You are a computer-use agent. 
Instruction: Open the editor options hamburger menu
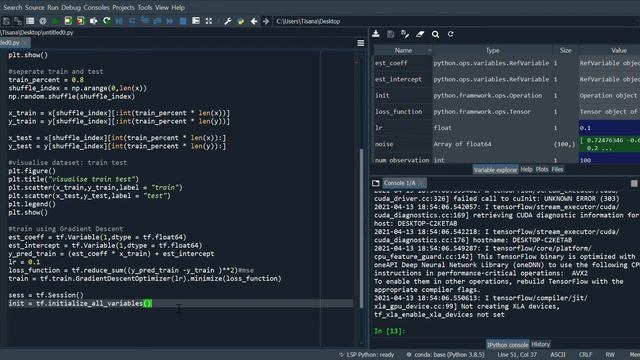(361, 43)
